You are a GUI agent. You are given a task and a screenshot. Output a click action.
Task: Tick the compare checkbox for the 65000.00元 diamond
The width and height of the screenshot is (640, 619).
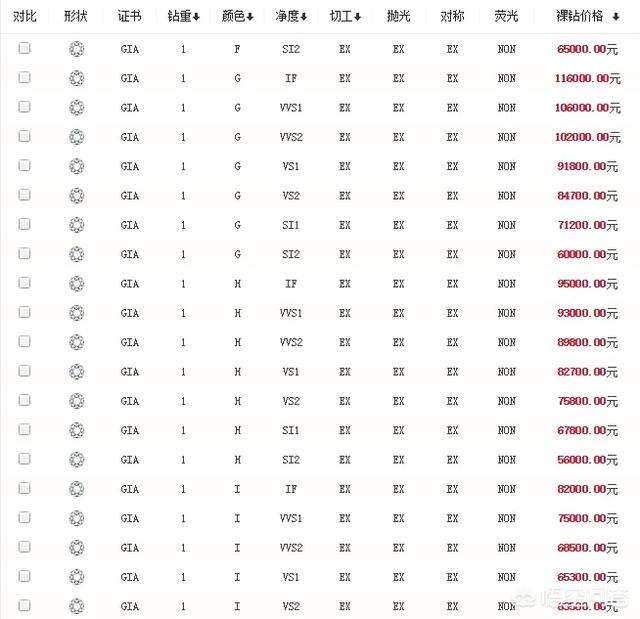[x=25, y=48]
